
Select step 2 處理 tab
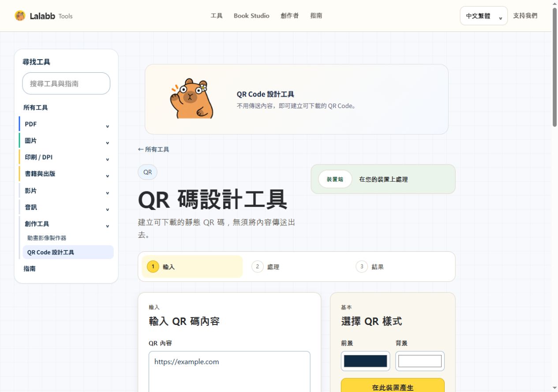pos(296,267)
